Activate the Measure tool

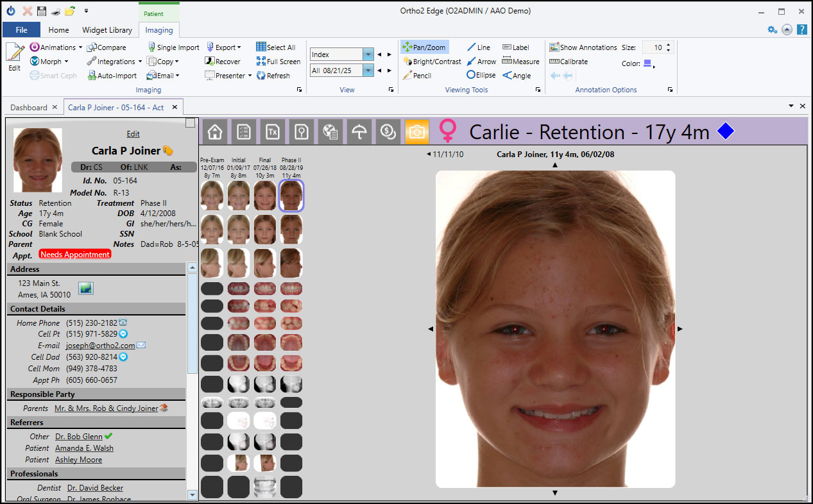pos(520,62)
